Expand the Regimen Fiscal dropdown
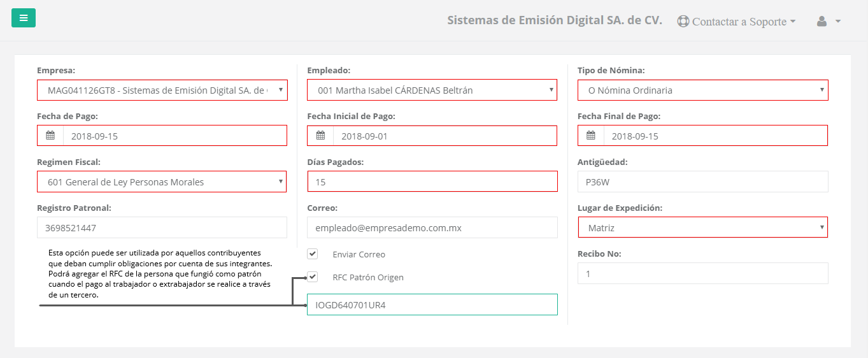Viewport: 868px width, 358px height. [162, 182]
